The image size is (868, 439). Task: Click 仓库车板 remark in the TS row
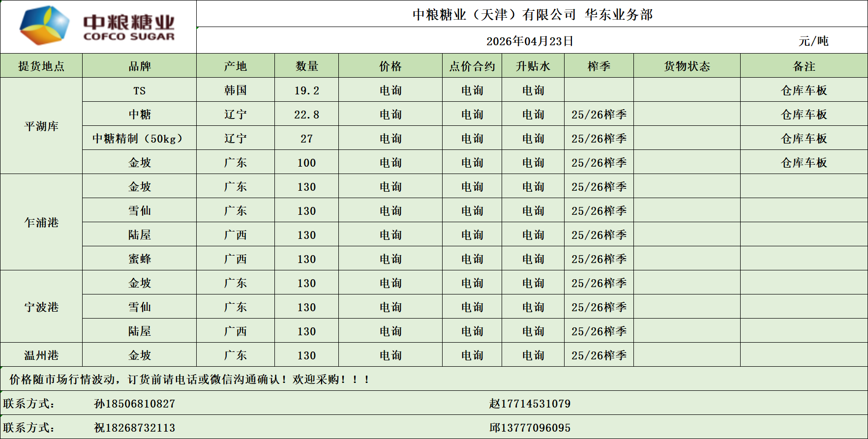click(805, 90)
